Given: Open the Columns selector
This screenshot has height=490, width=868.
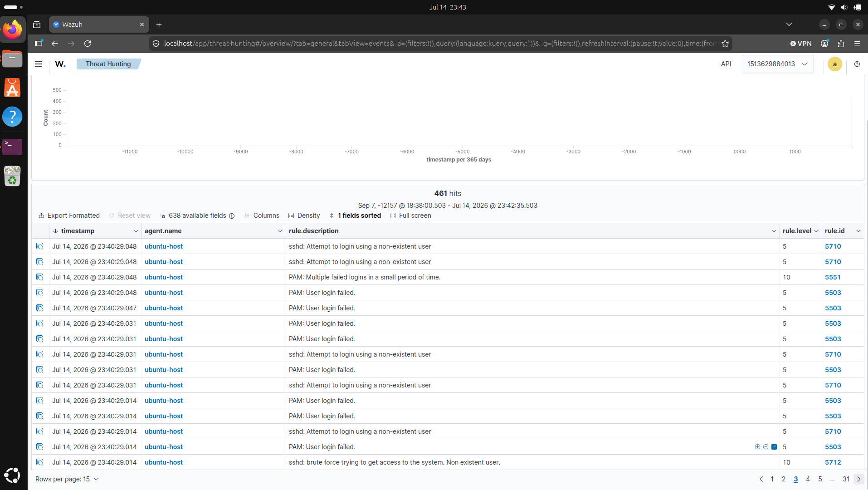Looking at the screenshot, I should pyautogui.click(x=262, y=216).
